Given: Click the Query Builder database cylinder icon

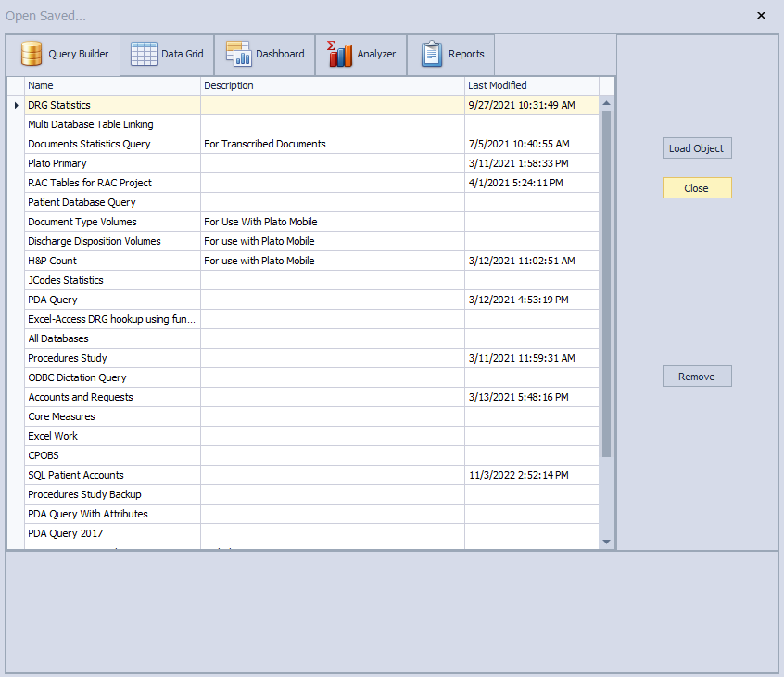Looking at the screenshot, I should click(x=32, y=54).
